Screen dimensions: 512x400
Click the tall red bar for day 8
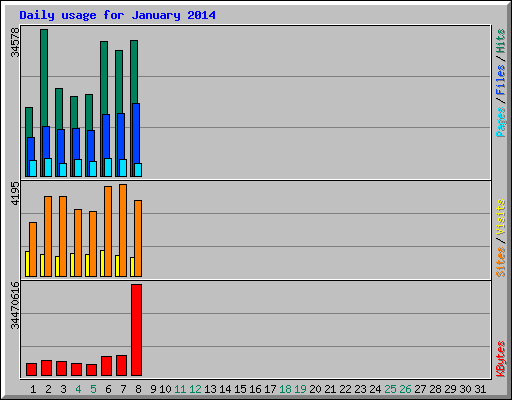pos(136,330)
